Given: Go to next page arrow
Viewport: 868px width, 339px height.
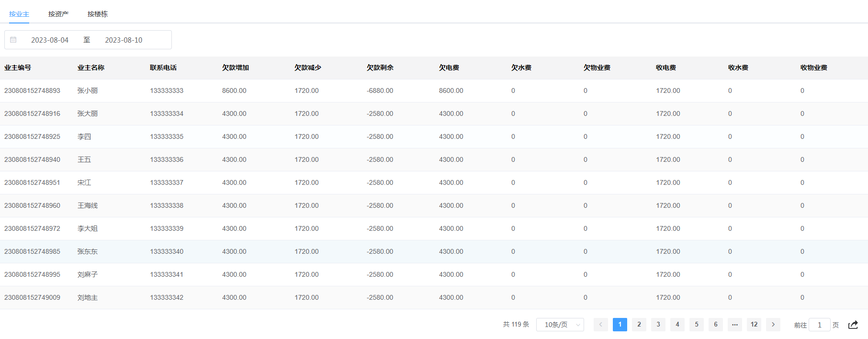Looking at the screenshot, I should [x=773, y=325].
